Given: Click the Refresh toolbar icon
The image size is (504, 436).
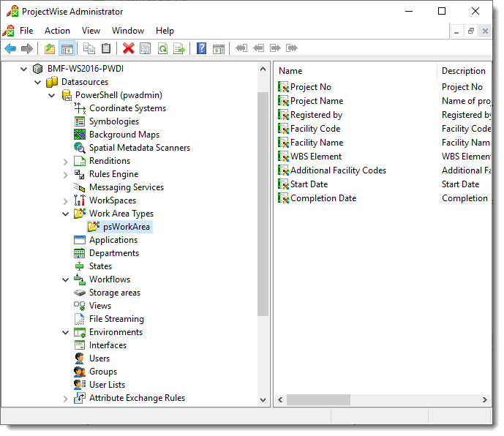Looking at the screenshot, I should (x=162, y=48).
